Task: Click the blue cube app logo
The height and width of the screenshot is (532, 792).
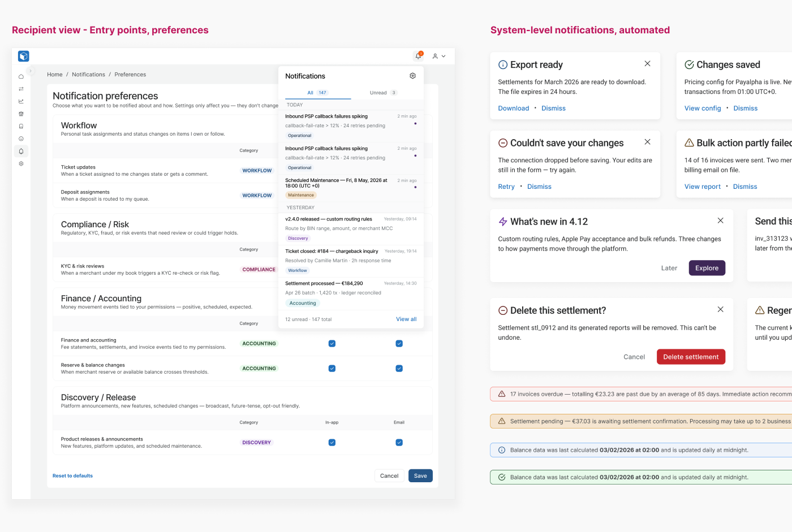Action: [23, 56]
